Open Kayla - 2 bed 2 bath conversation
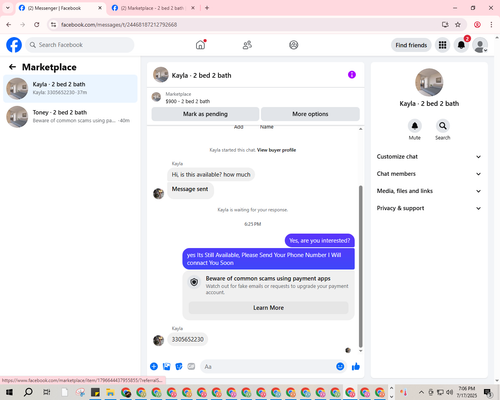Screen dimensions: 500x400 click(x=70, y=89)
